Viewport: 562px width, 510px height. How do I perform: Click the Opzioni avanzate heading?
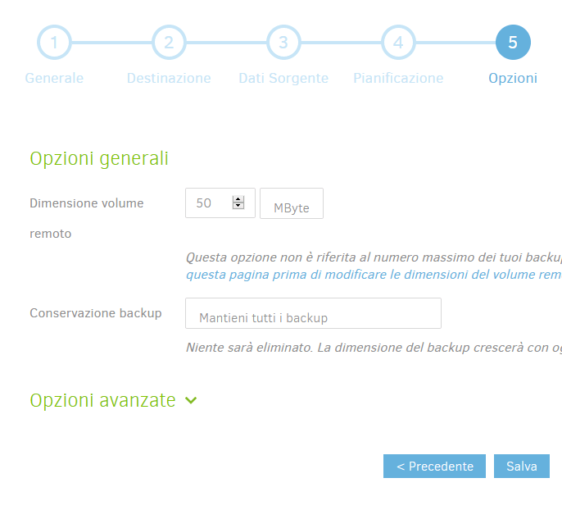tap(103, 400)
